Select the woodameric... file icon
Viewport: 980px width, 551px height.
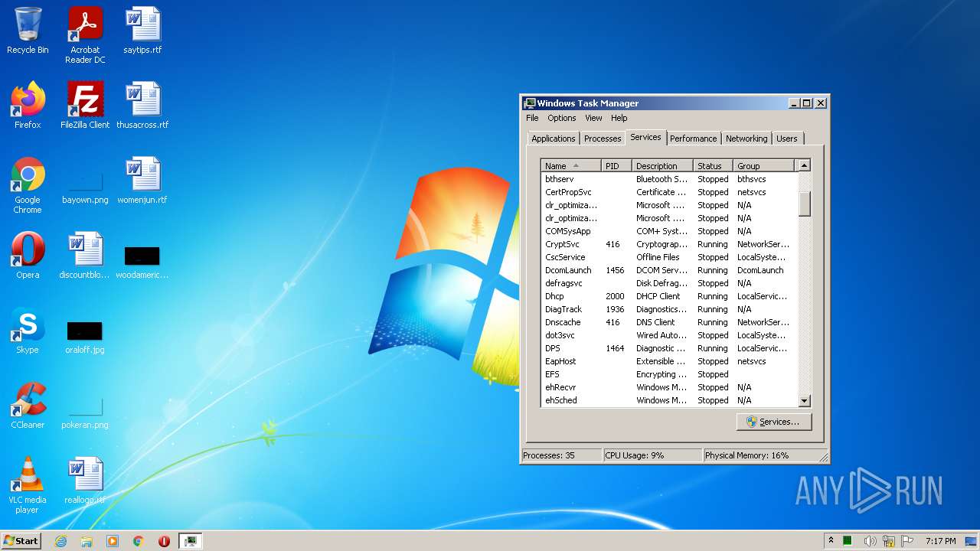pos(142,261)
